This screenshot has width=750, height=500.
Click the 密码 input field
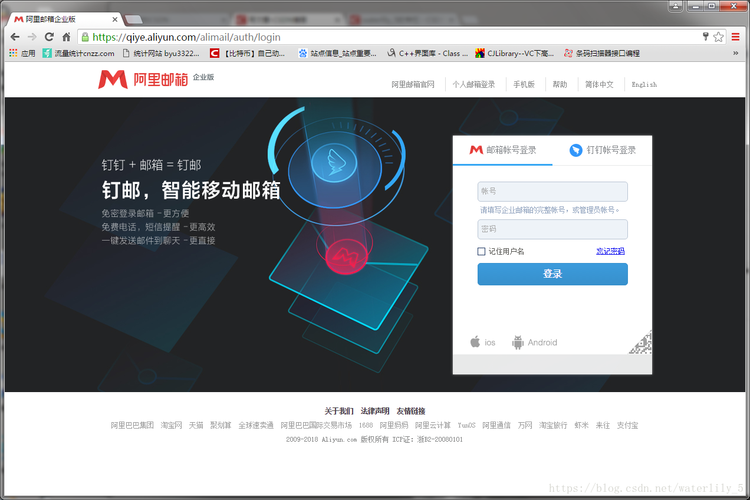tap(552, 229)
